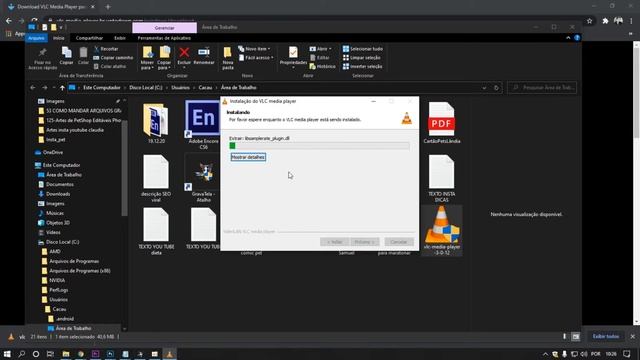Switch to the Compartilhar tab
The image size is (640, 360).
click(x=89, y=38)
